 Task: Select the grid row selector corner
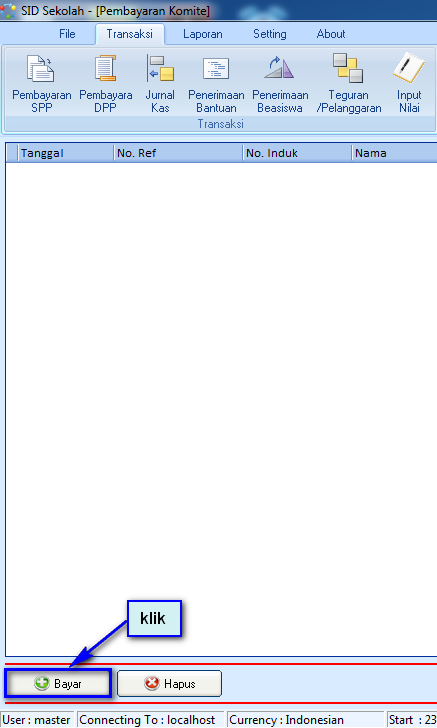(x=12, y=153)
